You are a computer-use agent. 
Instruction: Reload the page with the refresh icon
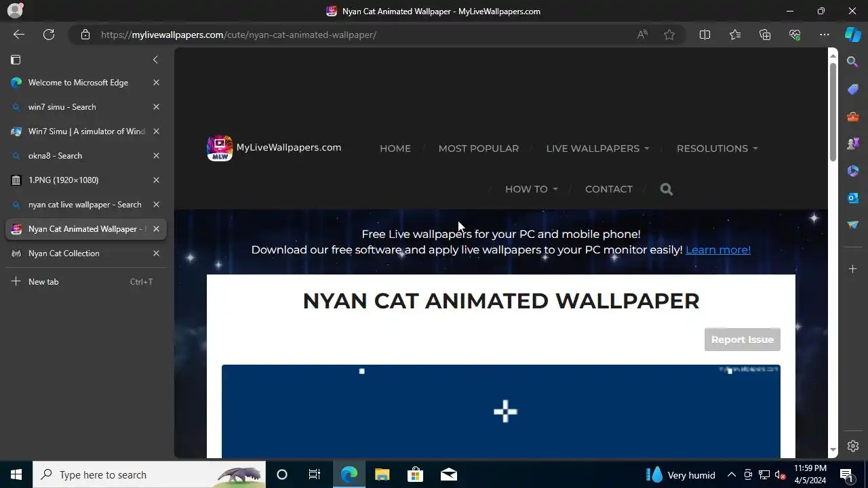click(49, 35)
